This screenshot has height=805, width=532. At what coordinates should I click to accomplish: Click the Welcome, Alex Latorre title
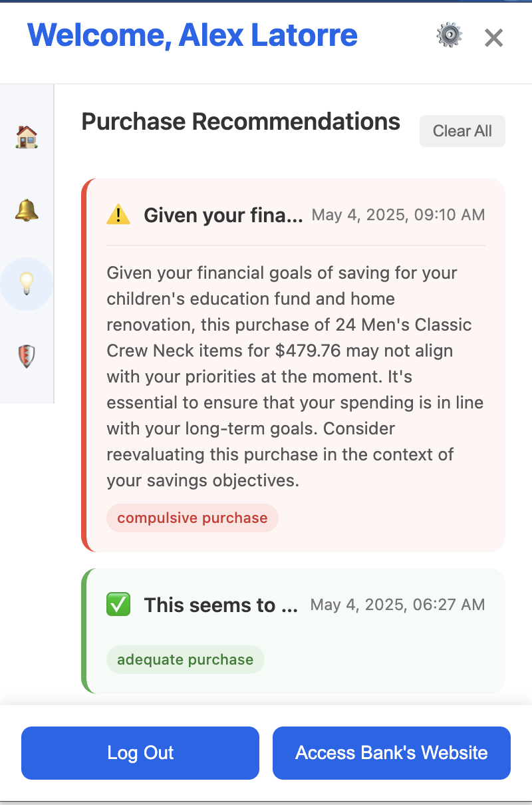(x=192, y=35)
